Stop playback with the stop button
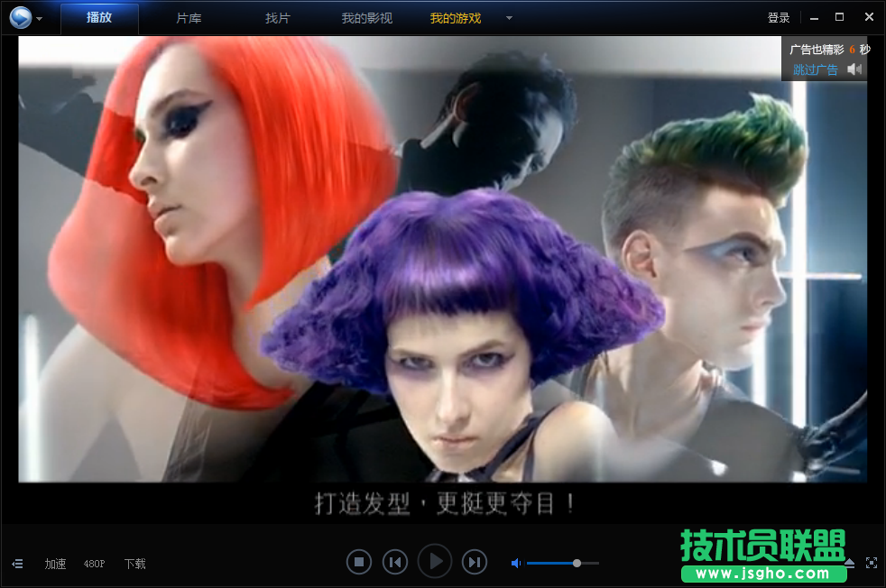Screen dimensions: 886x588 [359, 562]
